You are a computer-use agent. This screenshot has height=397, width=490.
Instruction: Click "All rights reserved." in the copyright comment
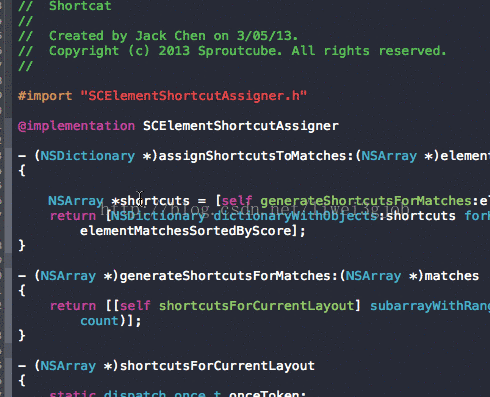(369, 51)
